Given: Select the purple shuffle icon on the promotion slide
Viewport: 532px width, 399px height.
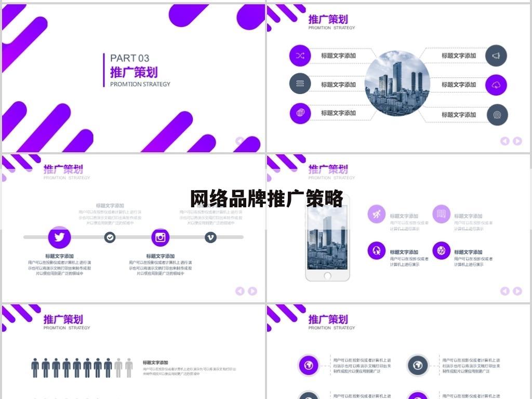Looking at the screenshot, I should pos(299,55).
